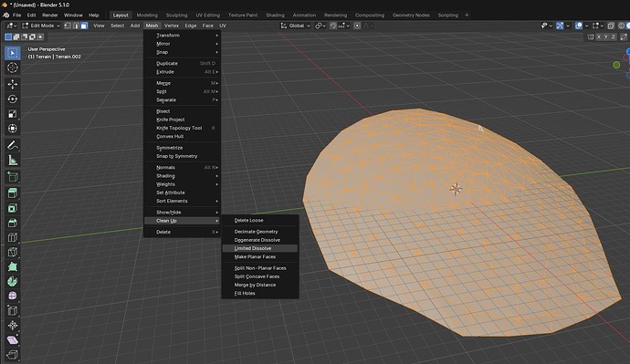Click the Blender logo menu icon

click(6, 15)
